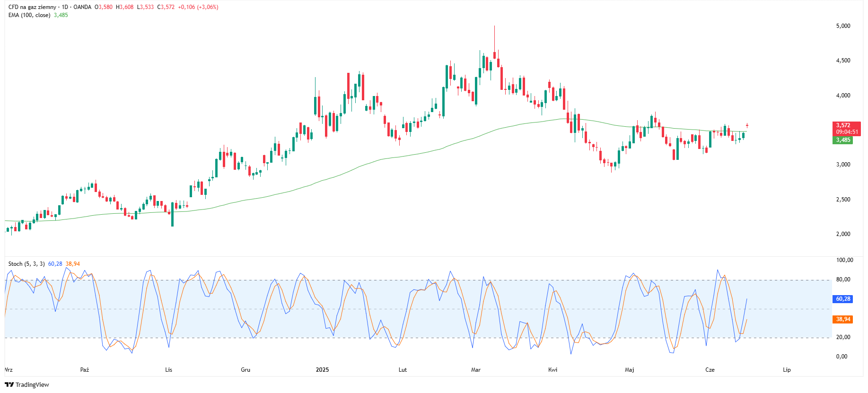Select the EMA (100, close) indicator label

coord(29,15)
